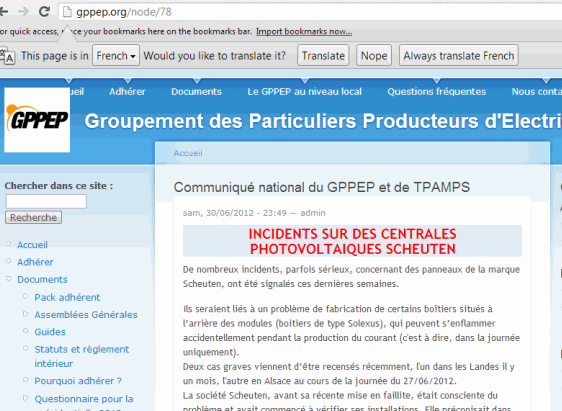Open Pack adhérent sidebar link
This screenshot has height=411, width=562.
[67, 297]
